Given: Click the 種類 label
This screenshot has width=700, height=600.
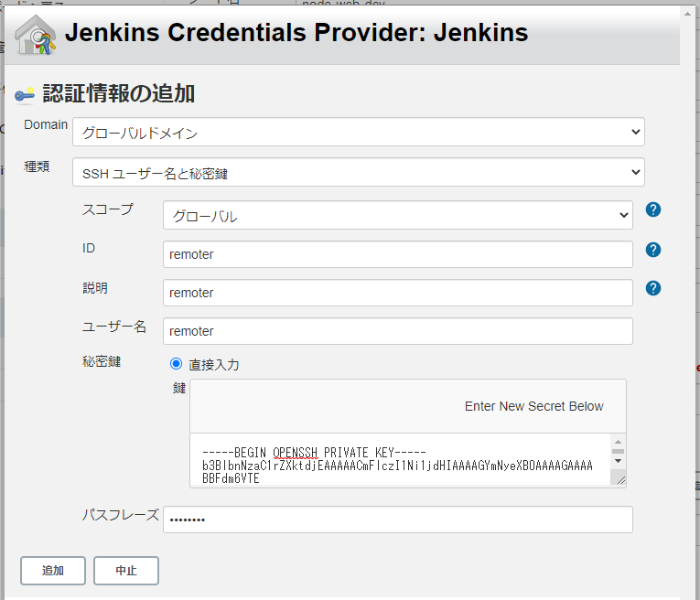Looking at the screenshot, I should (37, 166).
